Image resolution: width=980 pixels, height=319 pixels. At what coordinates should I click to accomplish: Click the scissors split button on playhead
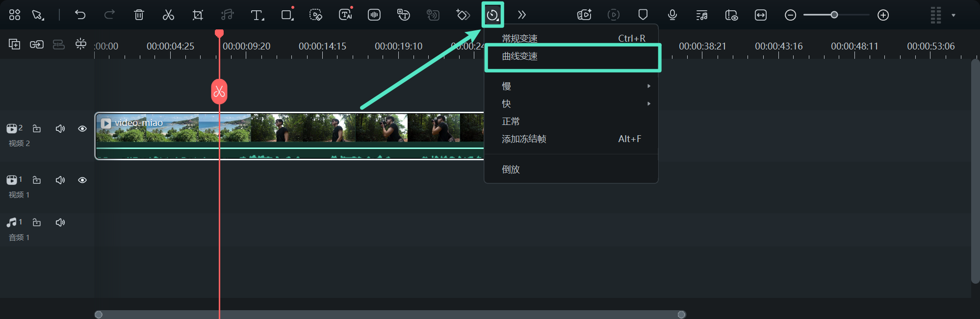(219, 92)
